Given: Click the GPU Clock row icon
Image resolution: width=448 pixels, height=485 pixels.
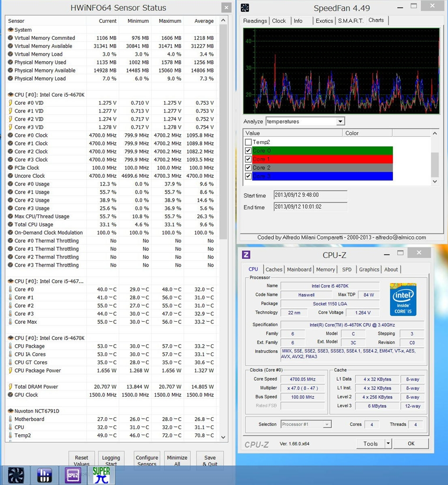Looking at the screenshot, I should click(10, 395).
